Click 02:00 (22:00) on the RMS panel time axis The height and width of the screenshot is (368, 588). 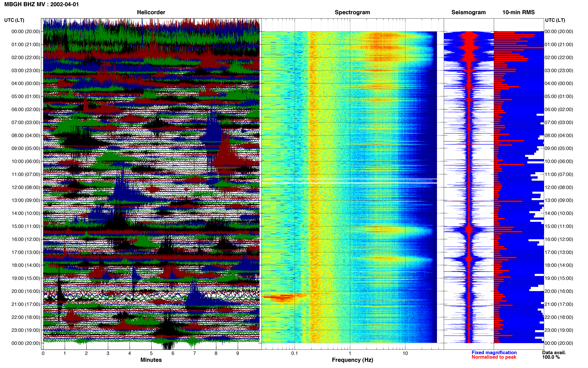pyautogui.click(x=559, y=58)
